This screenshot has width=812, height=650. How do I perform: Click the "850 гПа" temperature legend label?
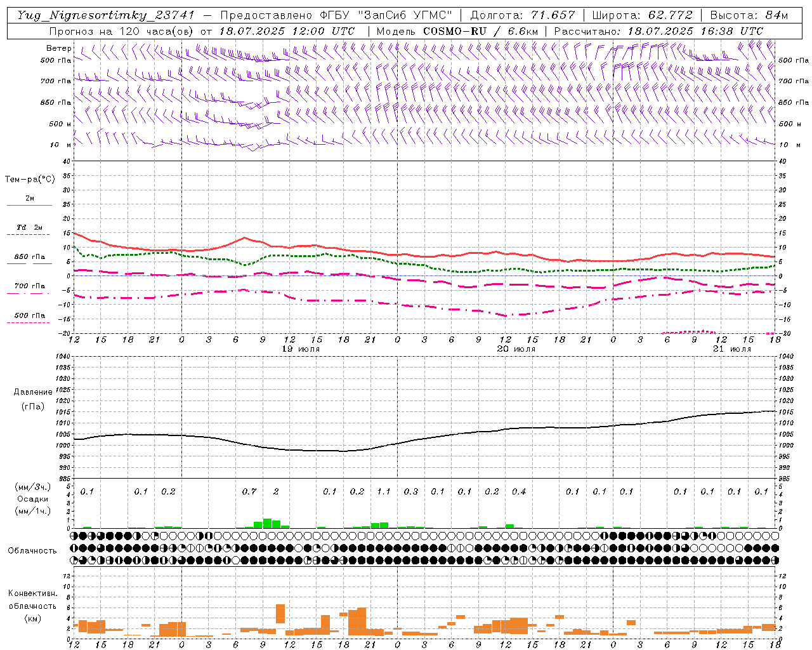tap(30, 257)
